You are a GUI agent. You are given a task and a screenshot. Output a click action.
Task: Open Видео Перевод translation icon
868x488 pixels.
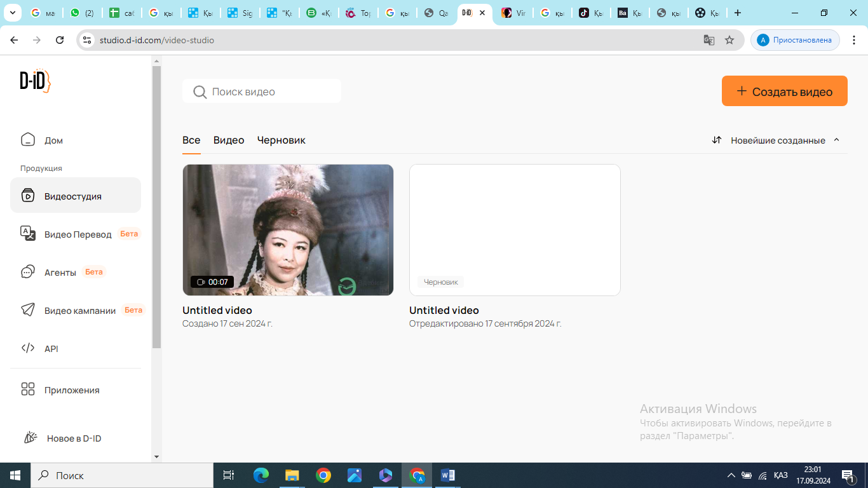27,233
